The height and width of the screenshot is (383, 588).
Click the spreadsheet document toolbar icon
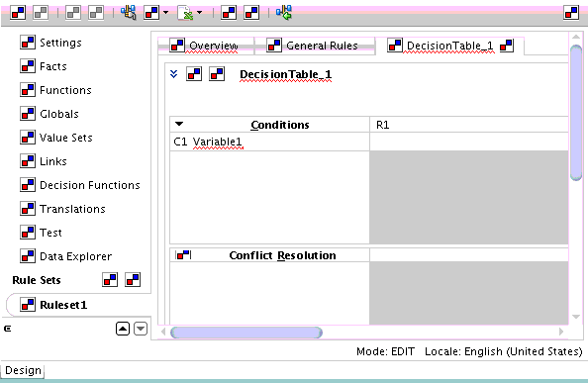185,13
